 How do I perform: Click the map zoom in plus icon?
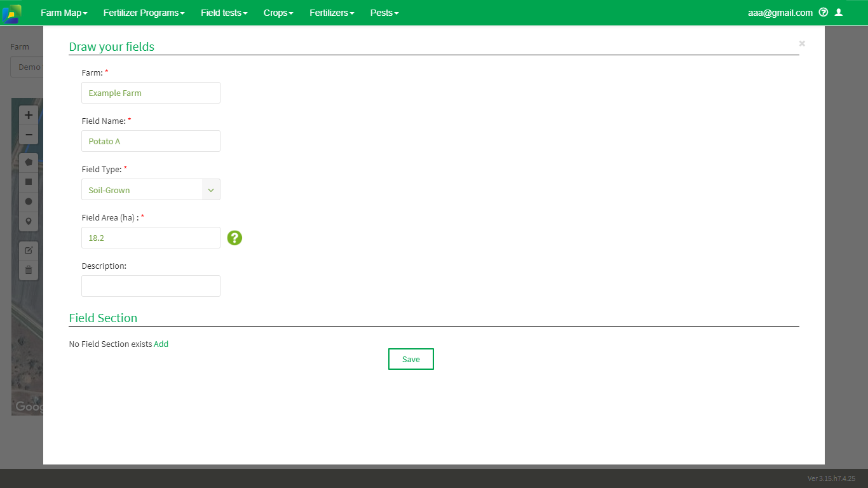click(29, 115)
